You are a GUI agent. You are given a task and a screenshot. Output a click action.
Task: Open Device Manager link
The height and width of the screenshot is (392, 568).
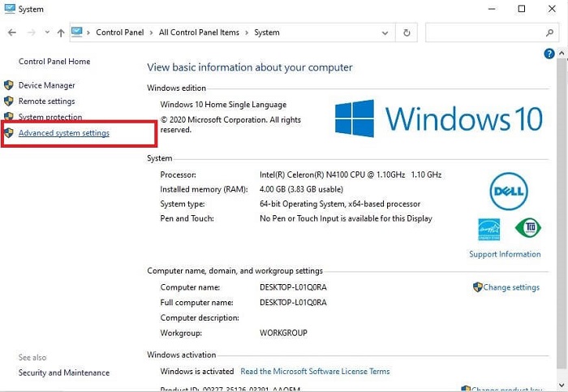(x=47, y=85)
